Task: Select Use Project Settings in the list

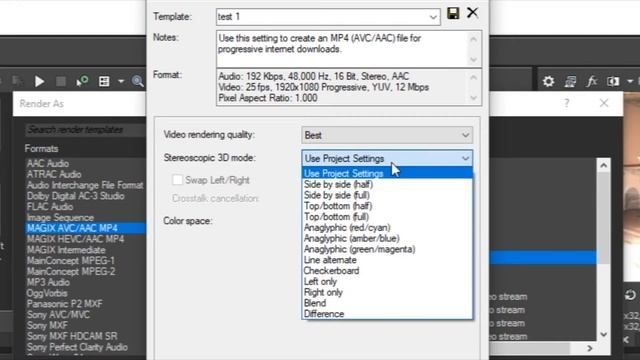Action: click(387, 173)
